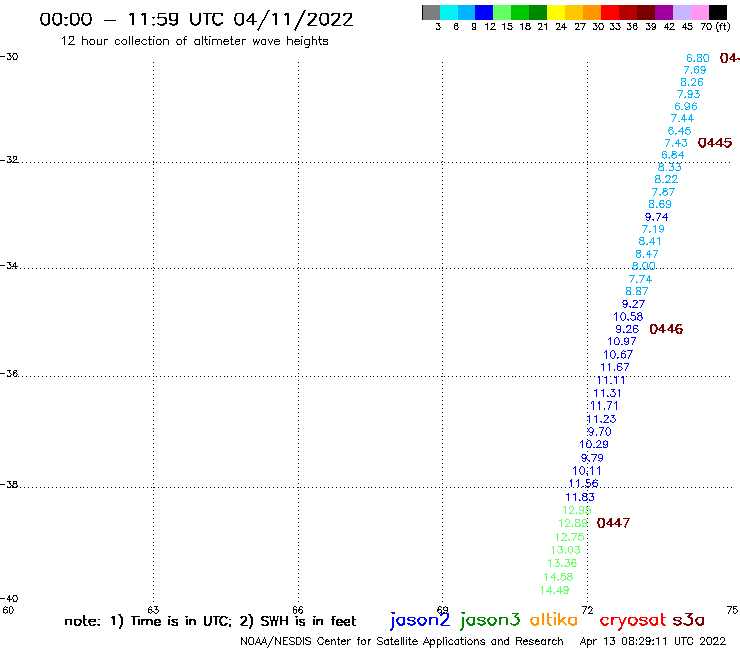Screen dimensions: 740x650
Task: Click the wave height value '7.69'
Action: pyautogui.click(x=695, y=70)
